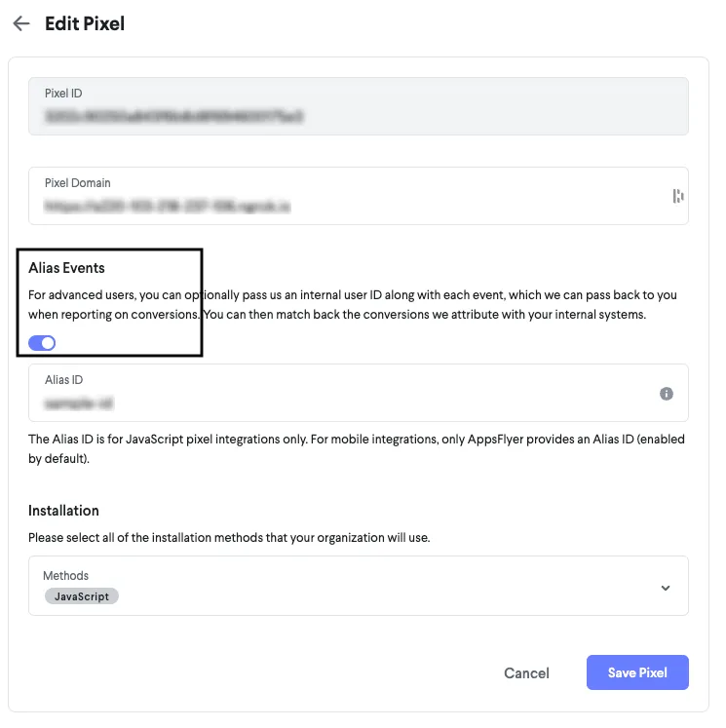Select the read-only Pixel ID field
Image resolution: width=726 pixels, height=728 pixels.
[359, 106]
